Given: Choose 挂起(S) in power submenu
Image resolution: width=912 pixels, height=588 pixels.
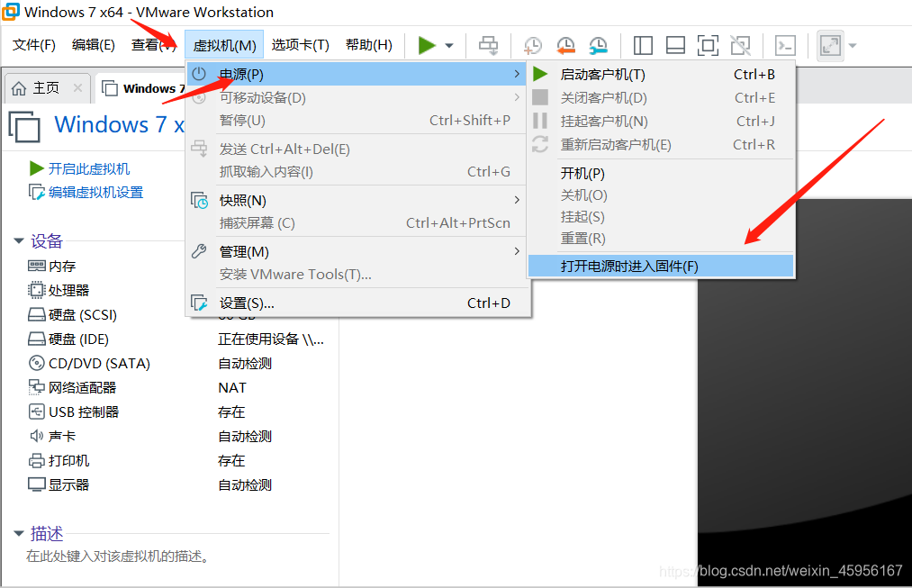Looking at the screenshot, I should [x=661, y=216].
